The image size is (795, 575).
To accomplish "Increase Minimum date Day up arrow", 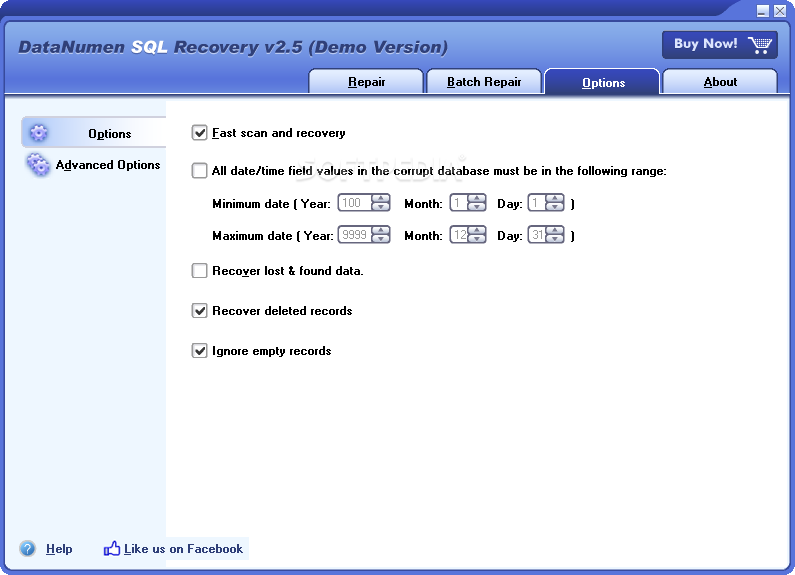I will pyautogui.click(x=555, y=198).
